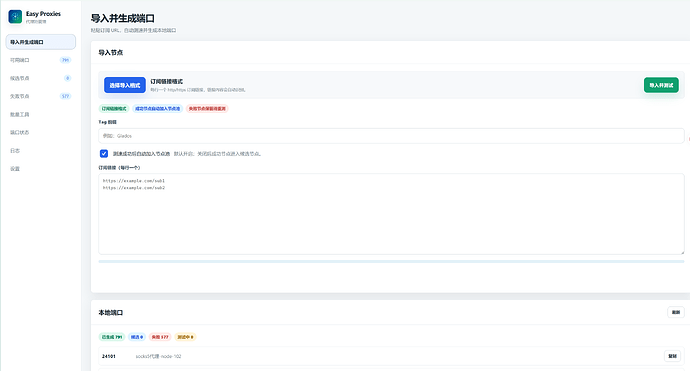This screenshot has width=690, height=371.
Task: Click the blue 选择导入格式 button
Action: (x=125, y=85)
